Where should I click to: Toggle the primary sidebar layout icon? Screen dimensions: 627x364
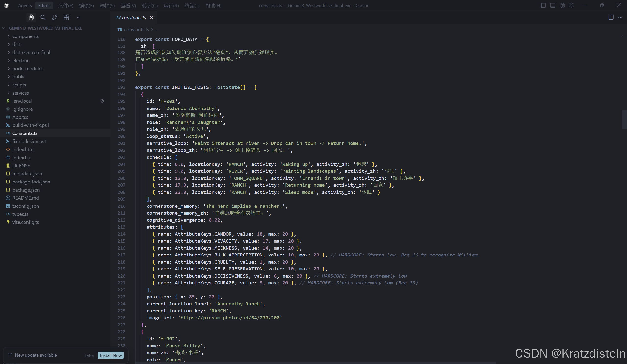point(543,5)
